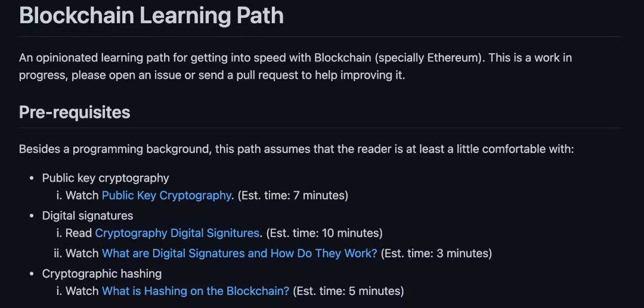Click the bullet point beside 'Digital signatures'
This screenshot has width=644, height=308.
[x=32, y=216]
